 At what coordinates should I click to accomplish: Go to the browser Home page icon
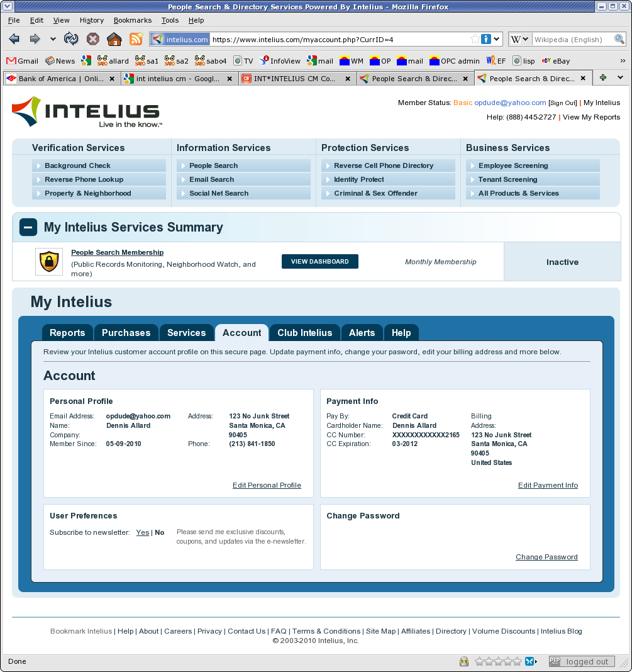pyautogui.click(x=114, y=39)
